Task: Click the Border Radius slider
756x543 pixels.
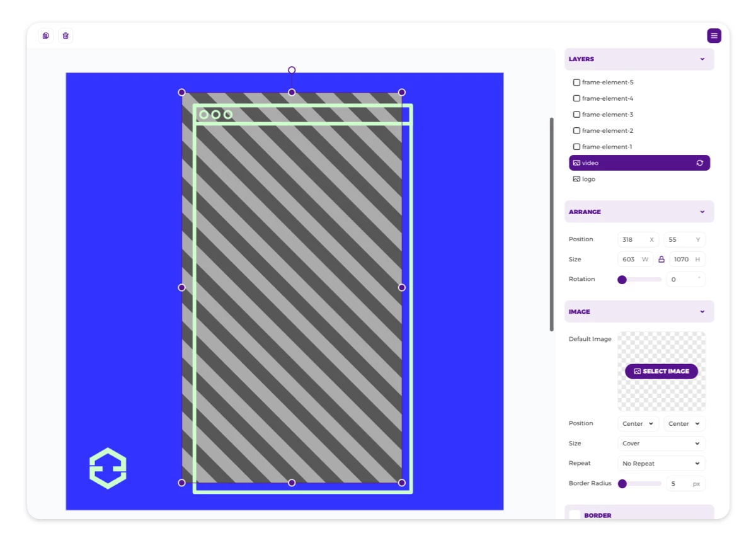Action: pos(640,484)
